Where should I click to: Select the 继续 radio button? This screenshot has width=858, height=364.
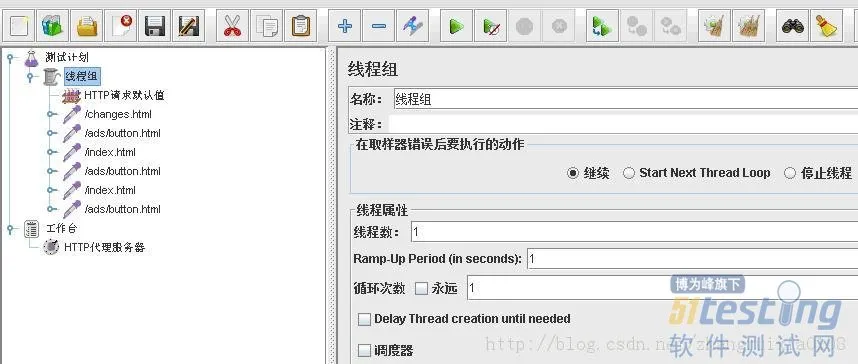click(572, 174)
